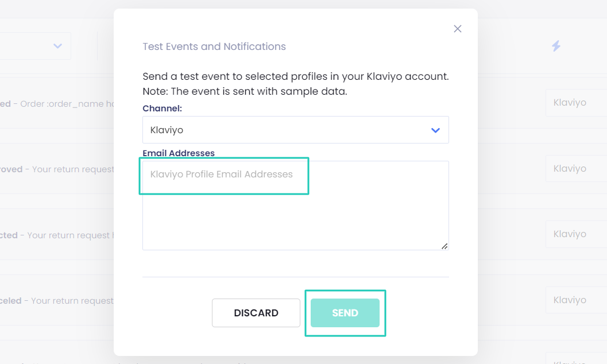
Task: Click the Test Events and Notifications title
Action: click(x=214, y=47)
